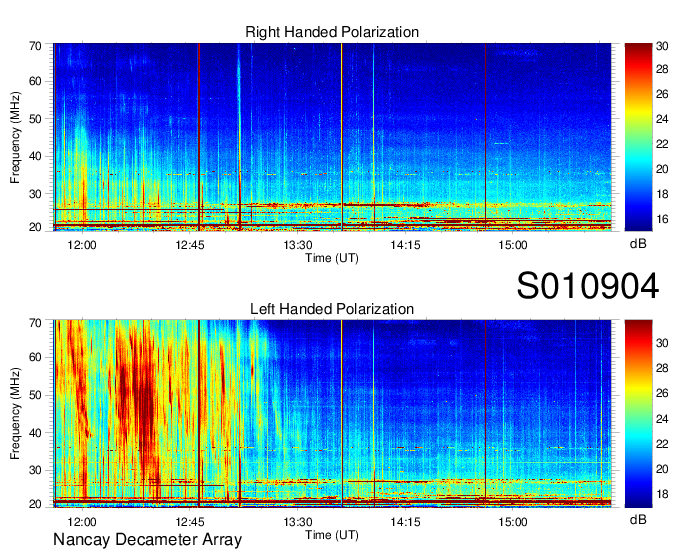The height and width of the screenshot is (552, 680).
Task: Click the 24 value on the upper color bar
Action: tap(662, 119)
